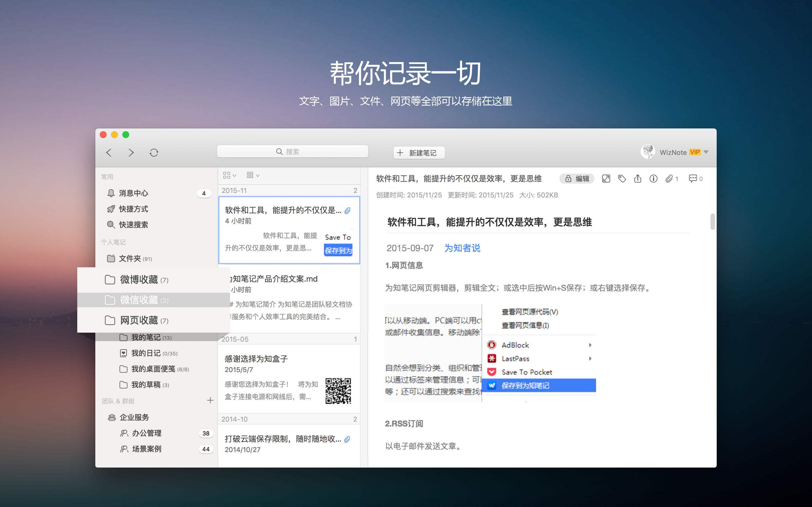The width and height of the screenshot is (812, 507).
Task: Open the list view dropdown in note list
Action: click(253, 175)
